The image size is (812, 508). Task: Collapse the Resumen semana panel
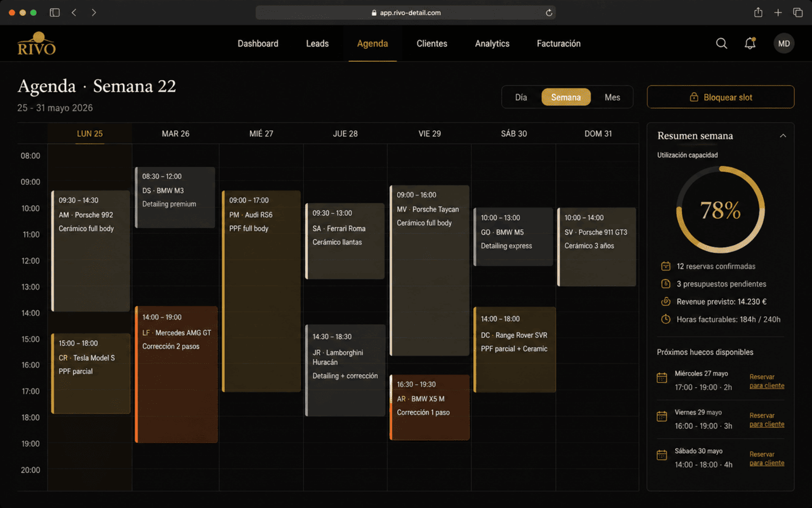[x=783, y=136]
